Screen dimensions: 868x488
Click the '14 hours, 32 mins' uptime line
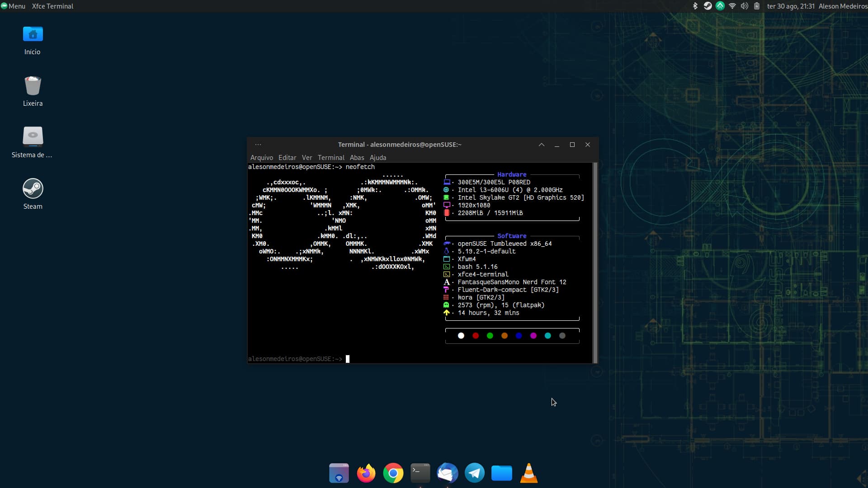(x=488, y=313)
